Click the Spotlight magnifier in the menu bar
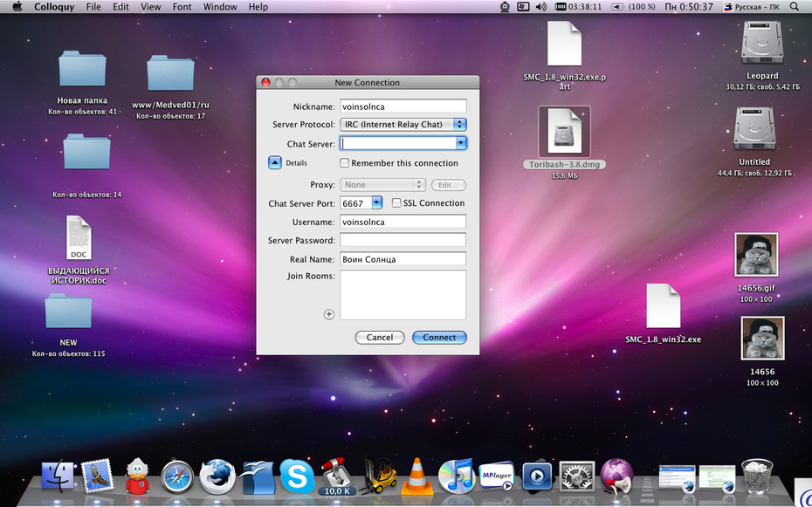 (x=795, y=7)
